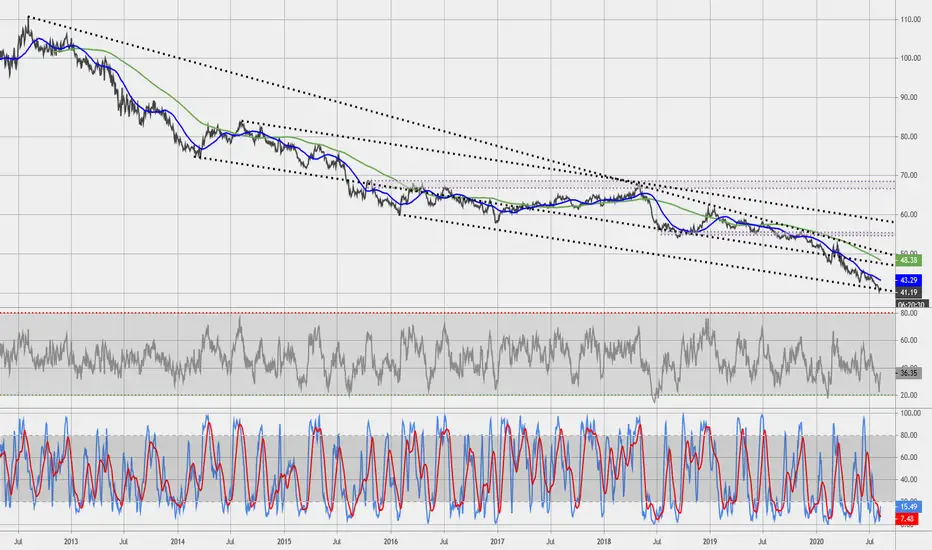
Task: Click the 06:20:30 bar countdown label
Action: (x=912, y=304)
